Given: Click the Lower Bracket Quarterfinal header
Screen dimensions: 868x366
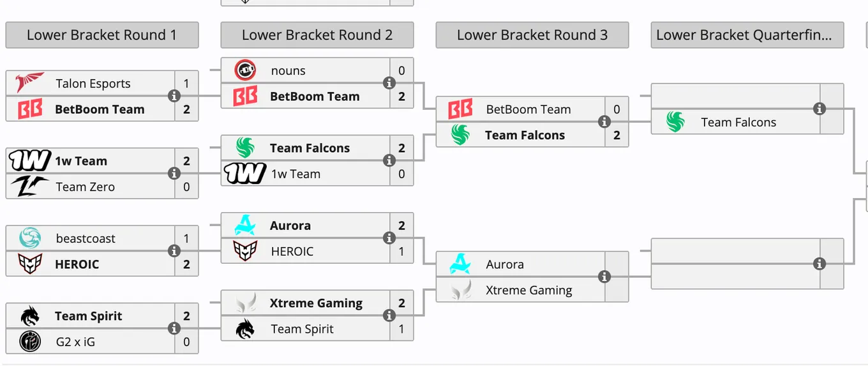Looking at the screenshot, I should (747, 35).
